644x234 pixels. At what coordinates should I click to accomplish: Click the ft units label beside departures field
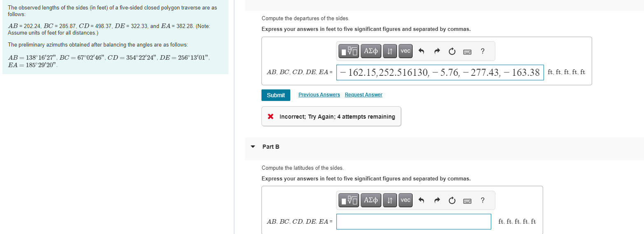(567, 72)
